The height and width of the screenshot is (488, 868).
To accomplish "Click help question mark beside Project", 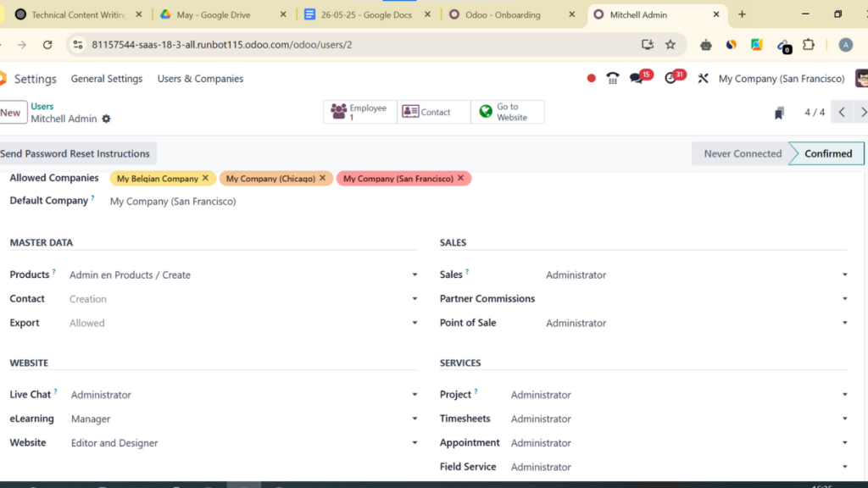I will pos(476,391).
